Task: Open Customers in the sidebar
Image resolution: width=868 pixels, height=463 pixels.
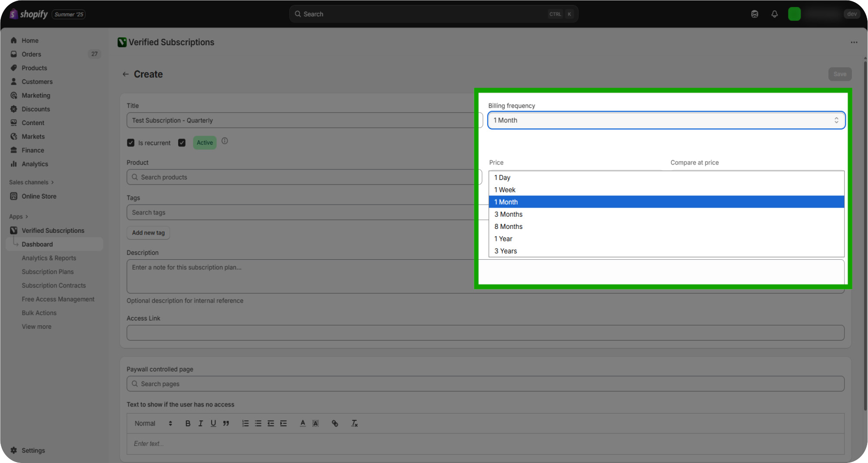Action: tap(37, 82)
